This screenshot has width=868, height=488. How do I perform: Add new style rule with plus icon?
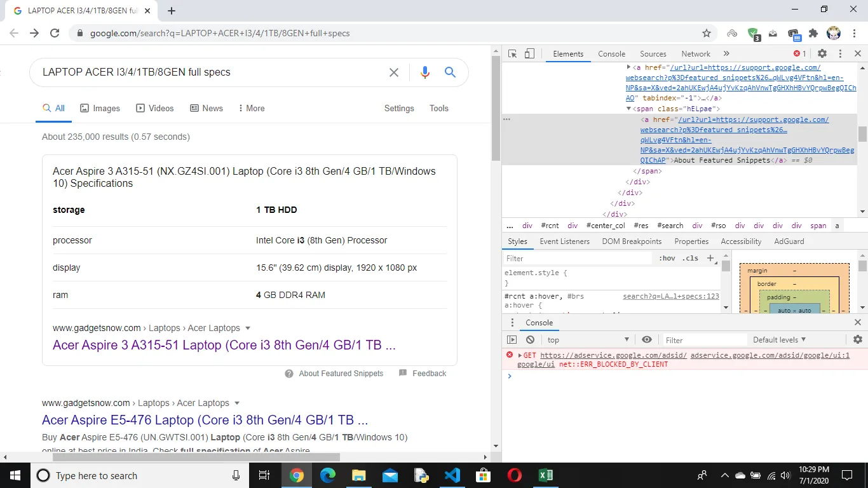click(710, 258)
